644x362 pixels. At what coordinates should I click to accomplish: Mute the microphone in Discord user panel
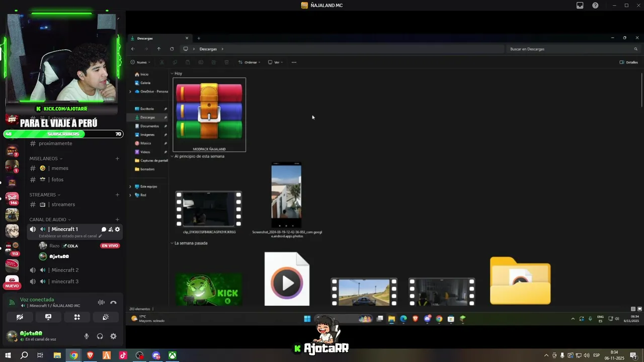tap(87, 336)
